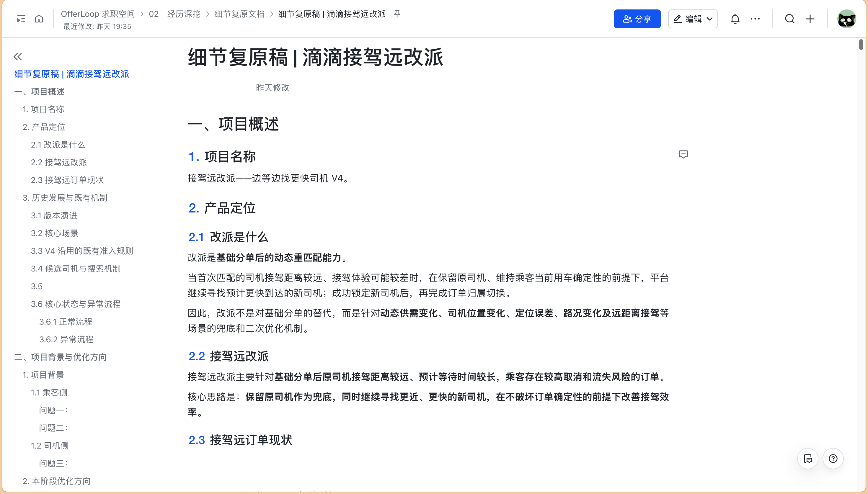Click heading 2. 产品定位 in document
The image size is (868, 494).
[x=222, y=208]
